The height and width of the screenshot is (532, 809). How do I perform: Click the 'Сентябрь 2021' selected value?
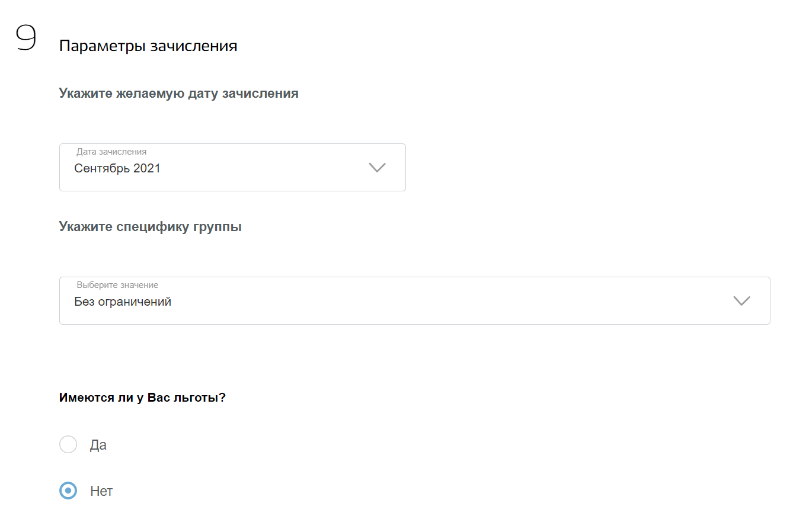117,169
